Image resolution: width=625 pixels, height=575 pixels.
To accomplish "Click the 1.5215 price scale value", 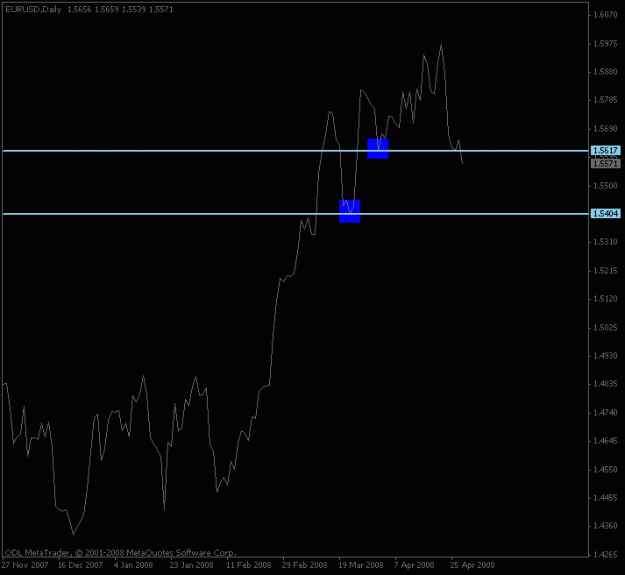I will click(605, 271).
